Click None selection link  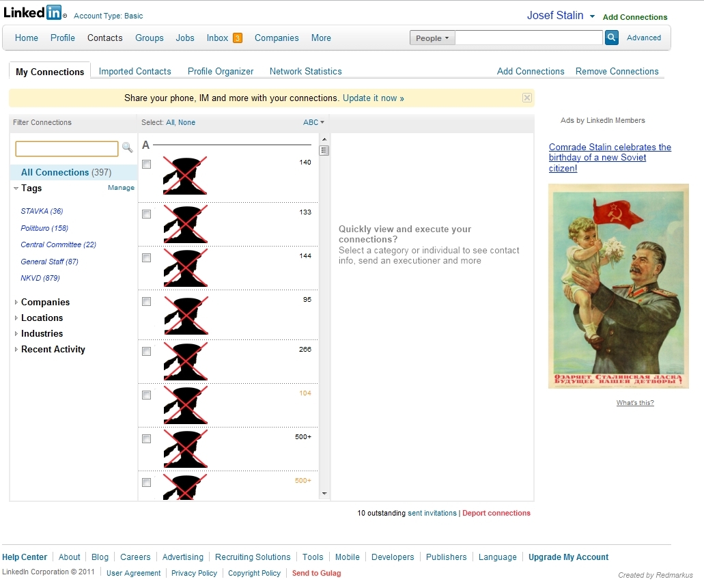click(187, 122)
